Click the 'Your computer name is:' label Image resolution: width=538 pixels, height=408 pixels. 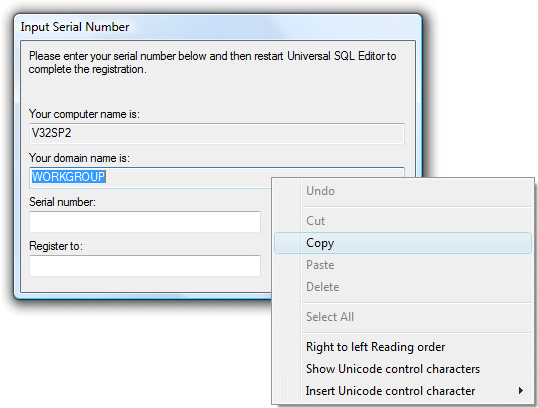point(84,114)
